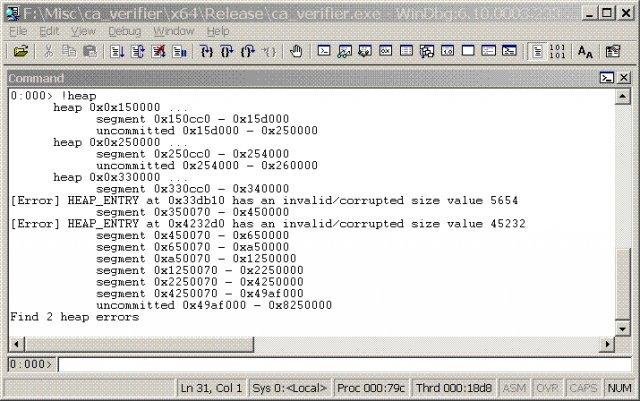Image resolution: width=640 pixels, height=401 pixels.
Task: Click the horizontal scrollbar thumb
Action: (x=139, y=344)
